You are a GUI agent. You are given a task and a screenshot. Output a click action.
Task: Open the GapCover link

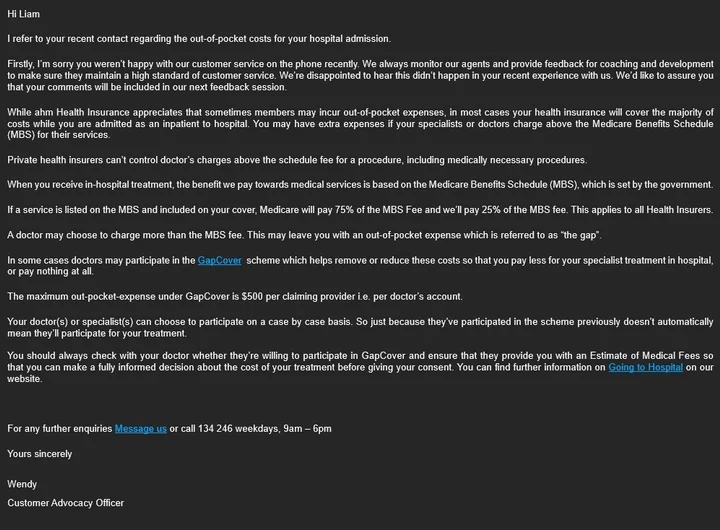(x=221, y=261)
